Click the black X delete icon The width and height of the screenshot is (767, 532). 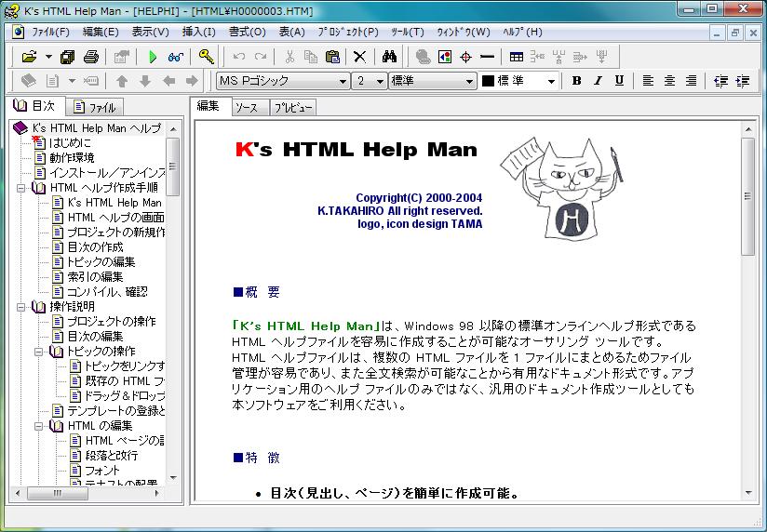click(x=359, y=57)
